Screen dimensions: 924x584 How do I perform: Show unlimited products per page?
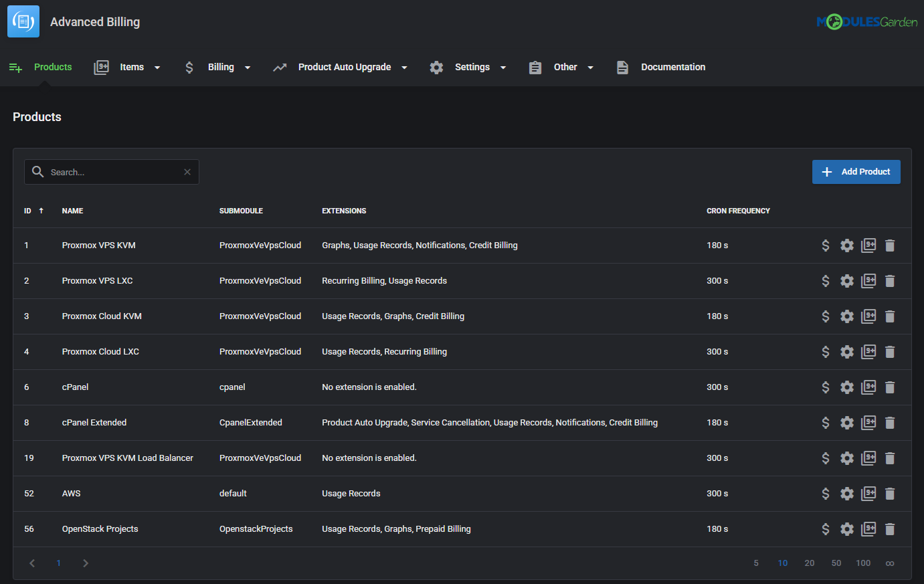(x=890, y=563)
